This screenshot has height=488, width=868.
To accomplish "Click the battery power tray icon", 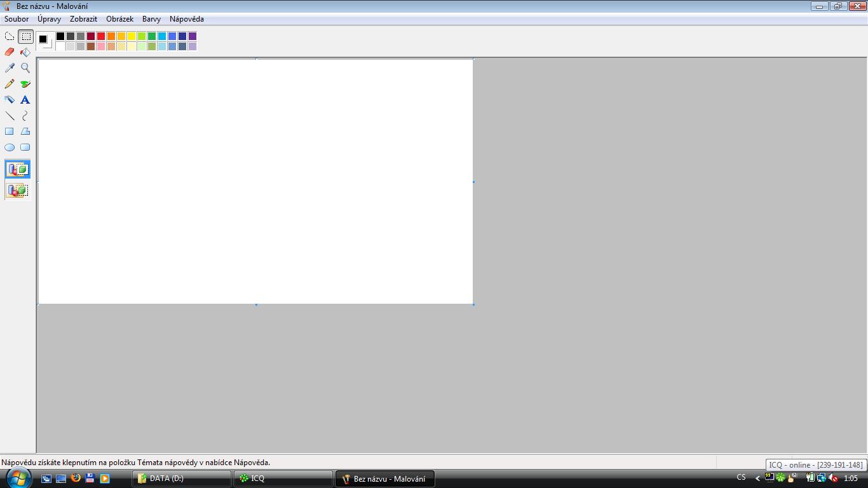I will 810,478.
